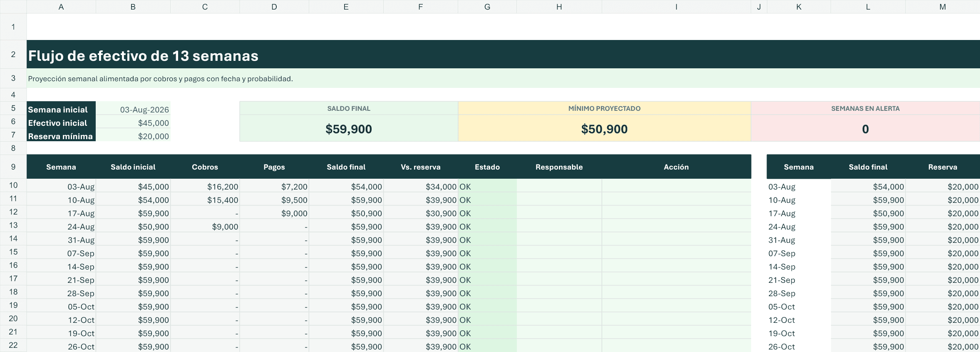Click the $50,900 figure under MÍNIMO PROYECTADO
Screen dimensions: 980x352
(604, 129)
